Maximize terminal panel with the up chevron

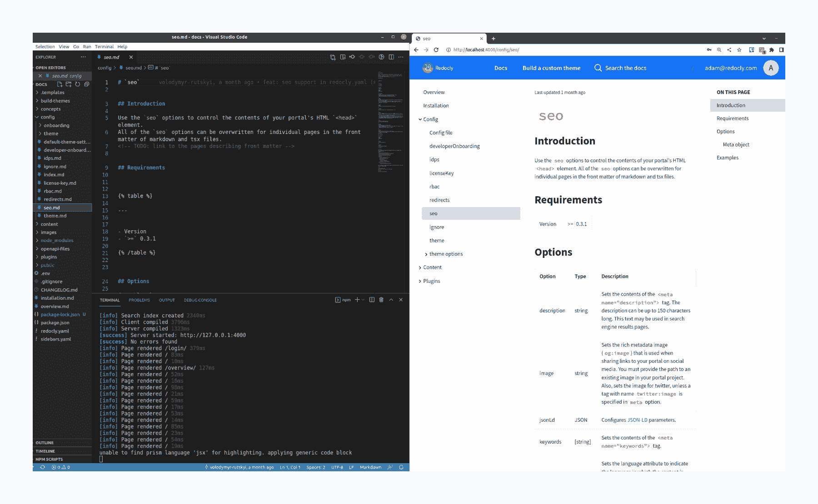(x=391, y=300)
